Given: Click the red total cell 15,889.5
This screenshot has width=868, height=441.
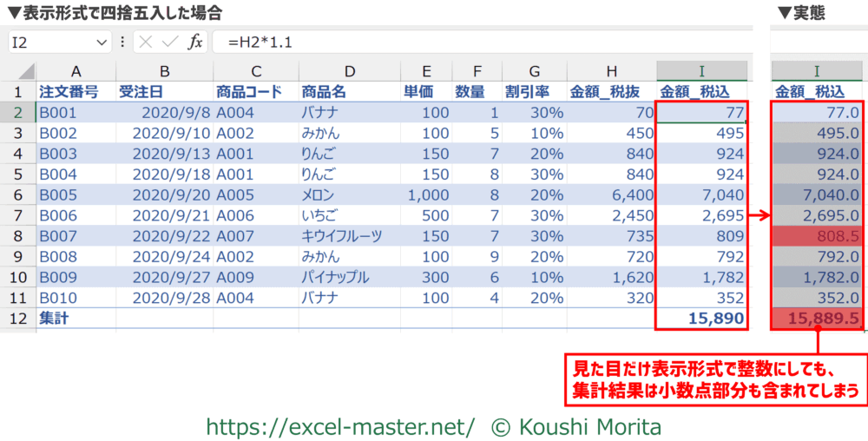Looking at the screenshot, I should 817,318.
